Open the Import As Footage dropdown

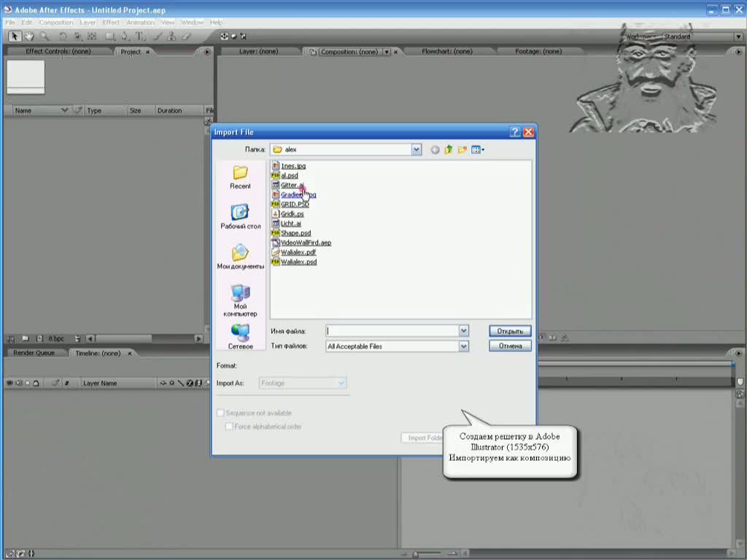[x=303, y=383]
